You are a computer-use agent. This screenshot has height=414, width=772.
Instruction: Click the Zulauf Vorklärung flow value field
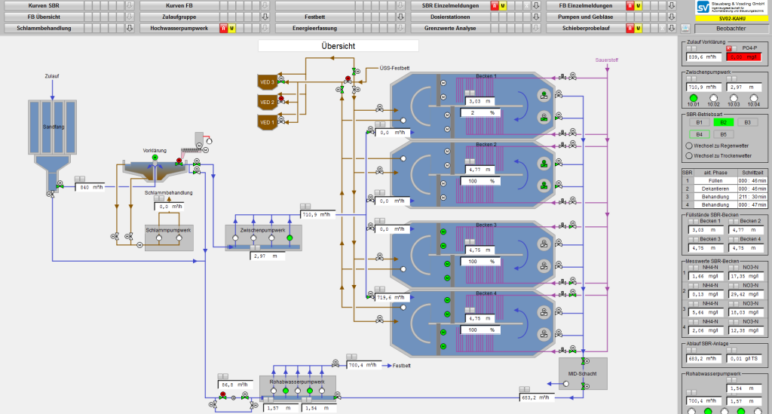click(x=702, y=57)
